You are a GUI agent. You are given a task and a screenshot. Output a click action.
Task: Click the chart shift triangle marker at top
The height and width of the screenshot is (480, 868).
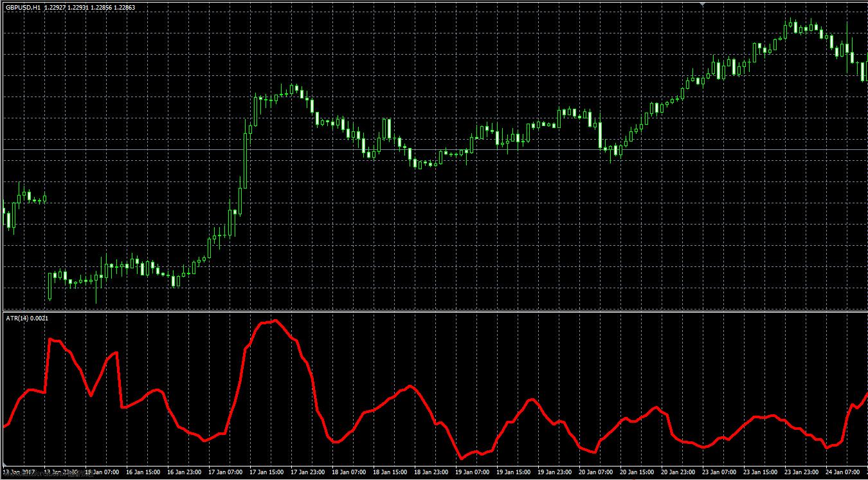(x=702, y=4)
